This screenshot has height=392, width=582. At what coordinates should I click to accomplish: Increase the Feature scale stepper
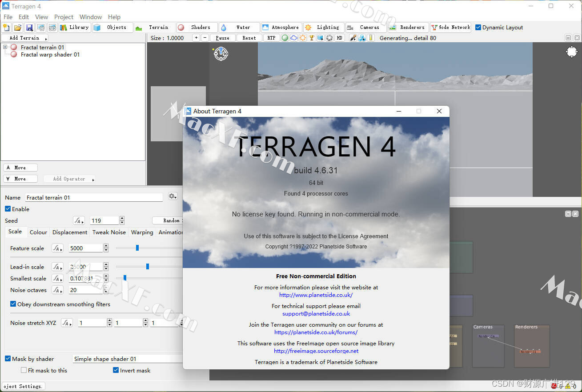click(106, 246)
